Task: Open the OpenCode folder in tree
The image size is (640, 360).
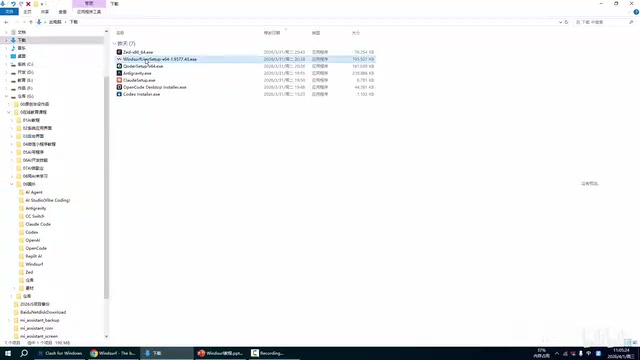Action: pyautogui.click(x=36, y=248)
